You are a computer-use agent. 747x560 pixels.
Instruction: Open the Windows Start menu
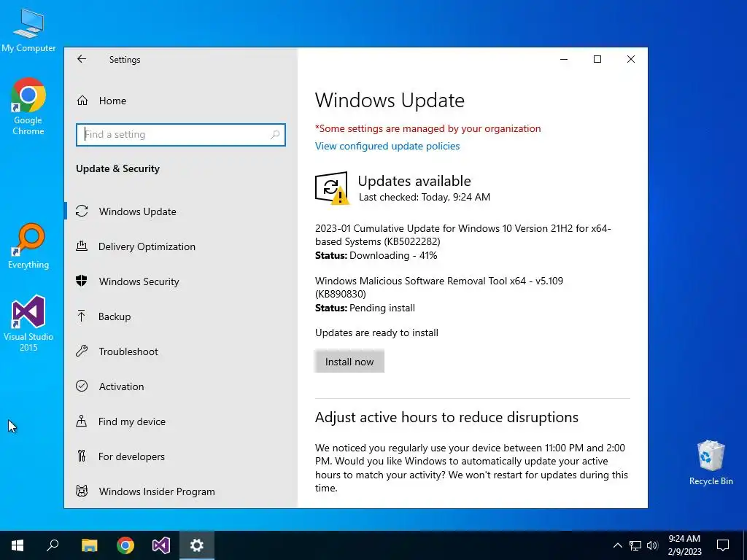[18, 545]
